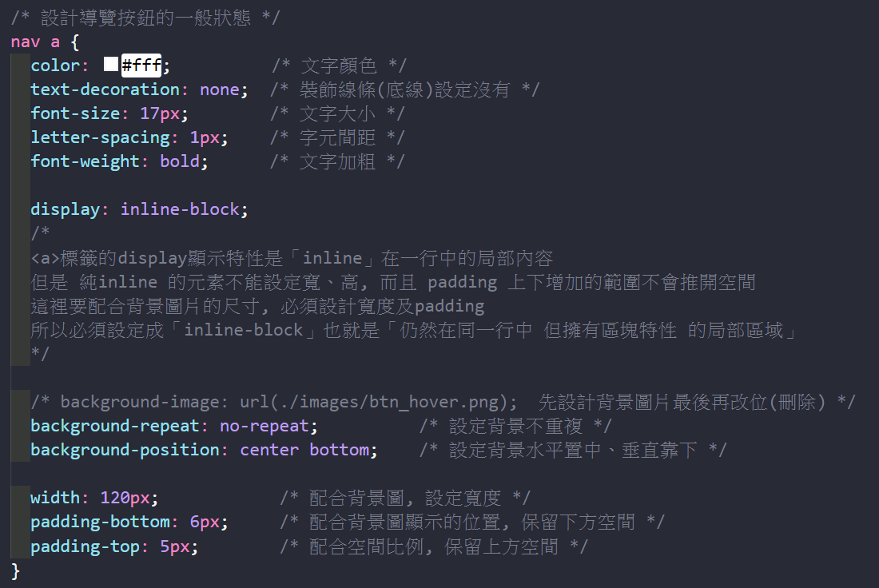Click the background-position property name
879x588 pixels.
click(125, 450)
